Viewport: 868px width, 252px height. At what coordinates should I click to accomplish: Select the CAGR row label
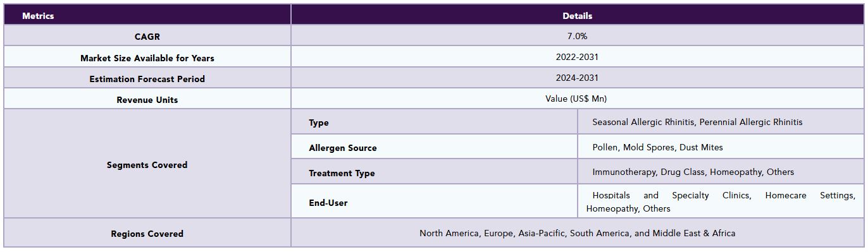point(147,36)
